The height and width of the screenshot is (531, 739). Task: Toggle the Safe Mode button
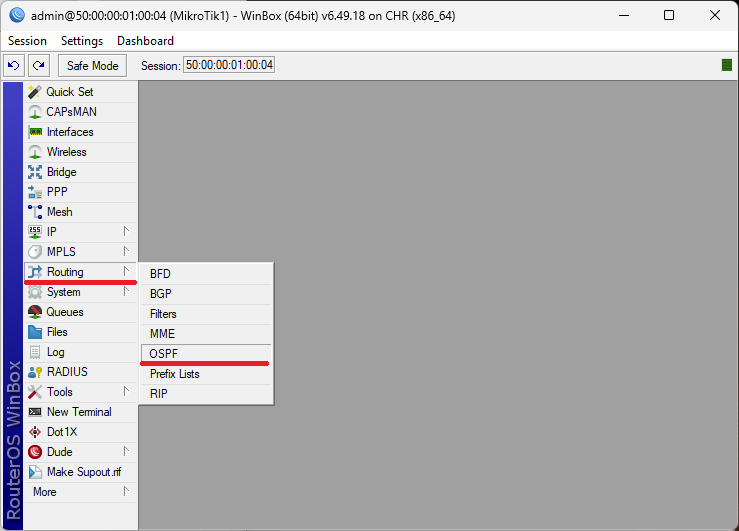pos(92,65)
